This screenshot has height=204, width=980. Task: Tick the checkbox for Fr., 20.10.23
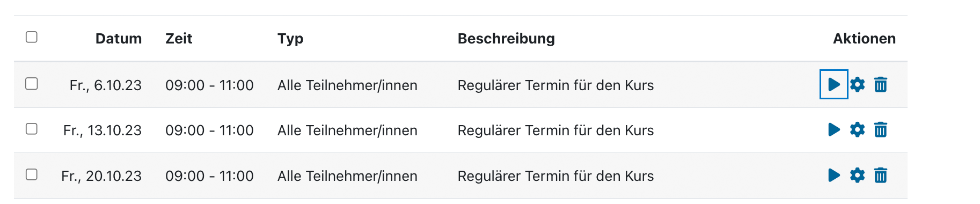point(32,174)
